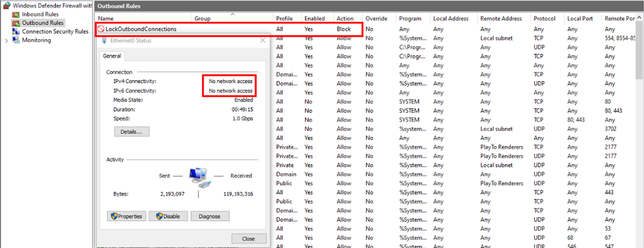644x248 pixels.
Task: Click the Monitoring node icon
Action: 16,40
